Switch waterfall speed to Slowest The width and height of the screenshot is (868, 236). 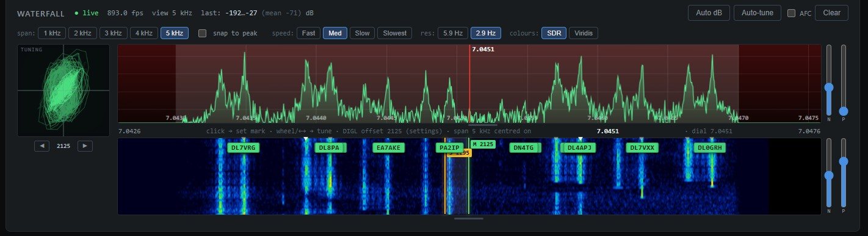coord(394,33)
